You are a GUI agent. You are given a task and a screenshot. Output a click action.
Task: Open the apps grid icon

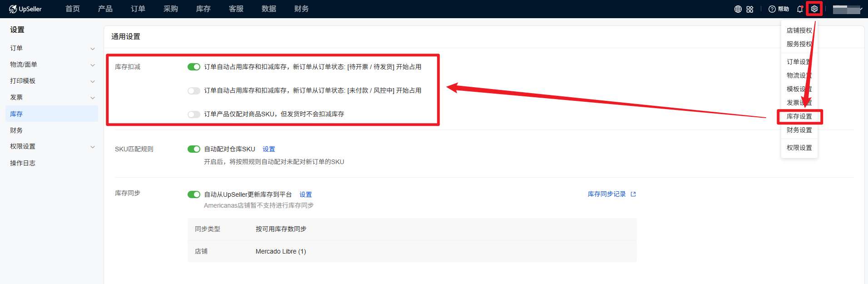[x=750, y=9]
